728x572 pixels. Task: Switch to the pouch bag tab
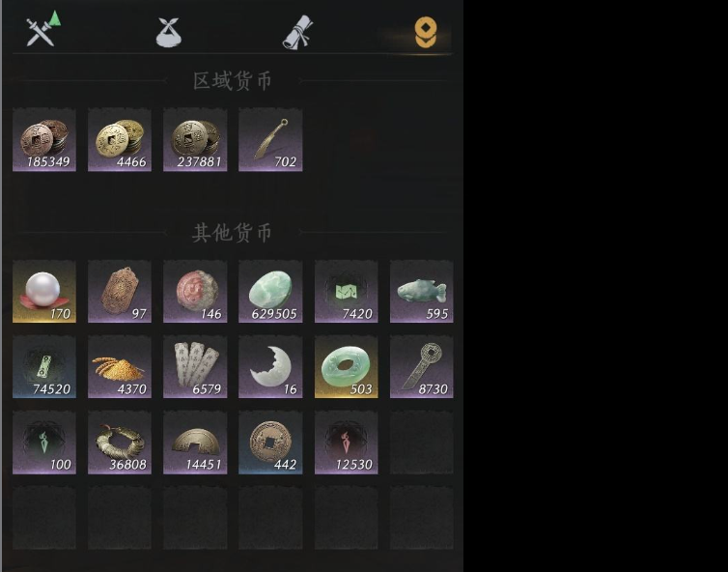[168, 33]
